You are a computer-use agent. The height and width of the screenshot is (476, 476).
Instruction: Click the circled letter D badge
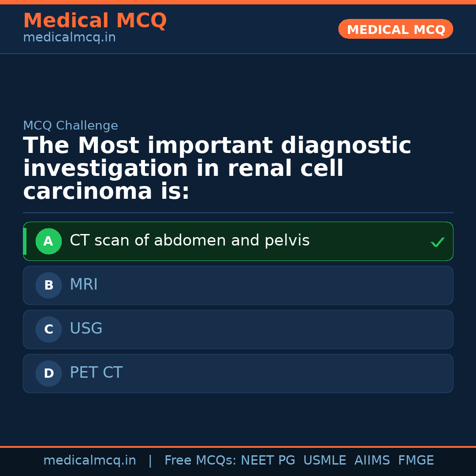[x=48, y=373]
